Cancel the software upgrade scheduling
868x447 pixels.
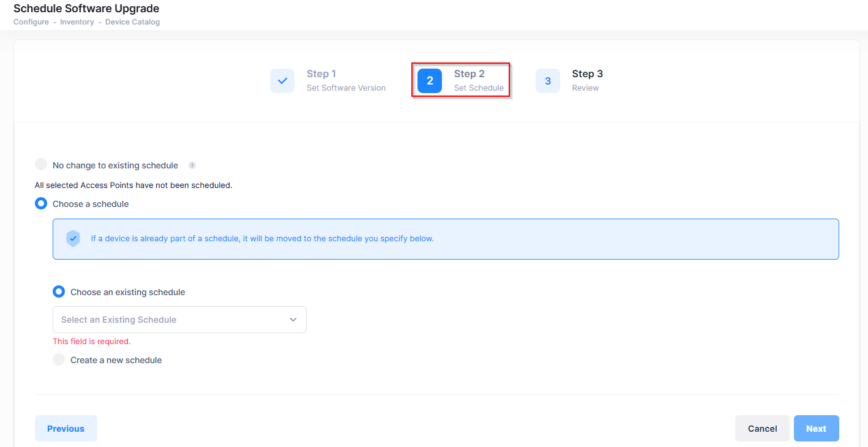coord(762,429)
